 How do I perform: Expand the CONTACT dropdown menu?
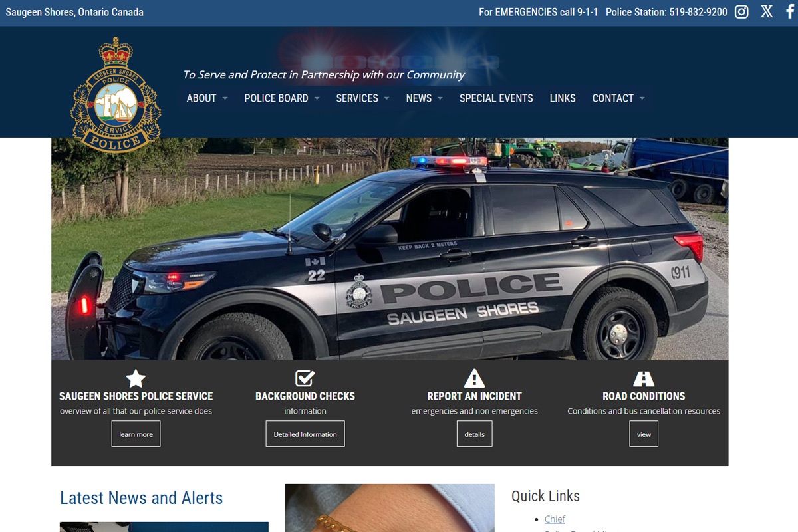[618, 98]
